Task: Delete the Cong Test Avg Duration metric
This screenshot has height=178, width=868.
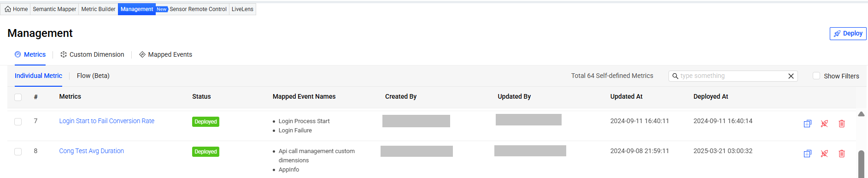Action: (842, 154)
